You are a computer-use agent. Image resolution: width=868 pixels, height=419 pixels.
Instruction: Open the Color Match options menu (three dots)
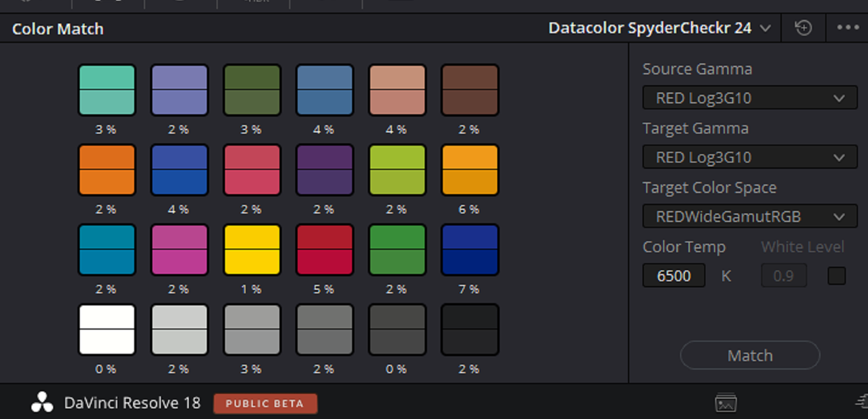point(848,28)
